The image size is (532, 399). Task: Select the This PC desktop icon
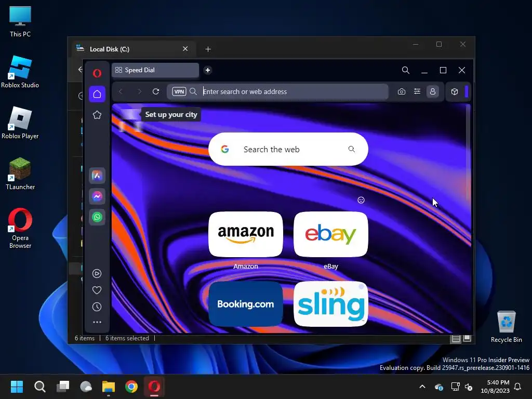pyautogui.click(x=20, y=21)
